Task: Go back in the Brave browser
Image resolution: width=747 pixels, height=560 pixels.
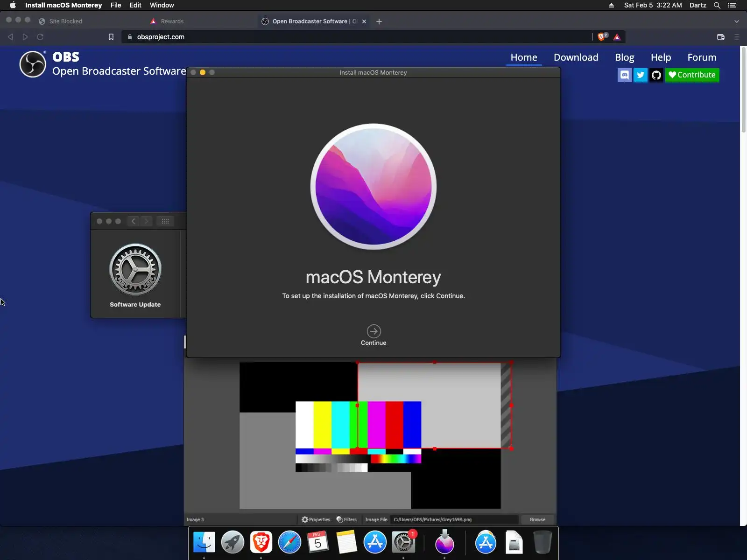Action: click(x=10, y=37)
